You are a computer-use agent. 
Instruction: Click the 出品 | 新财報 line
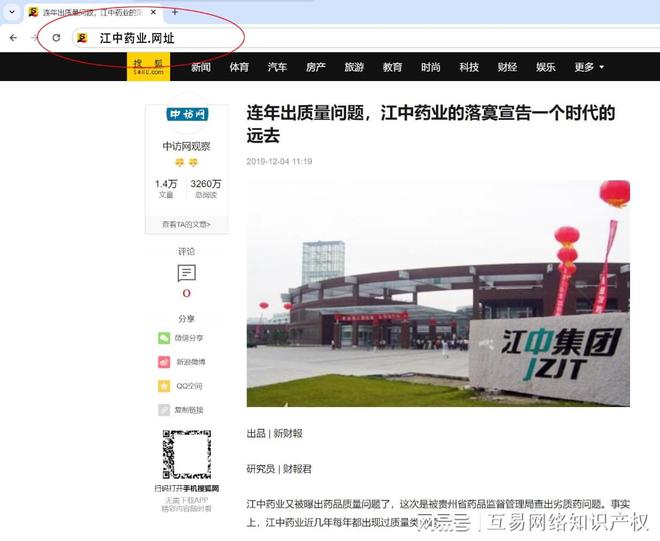(x=274, y=433)
